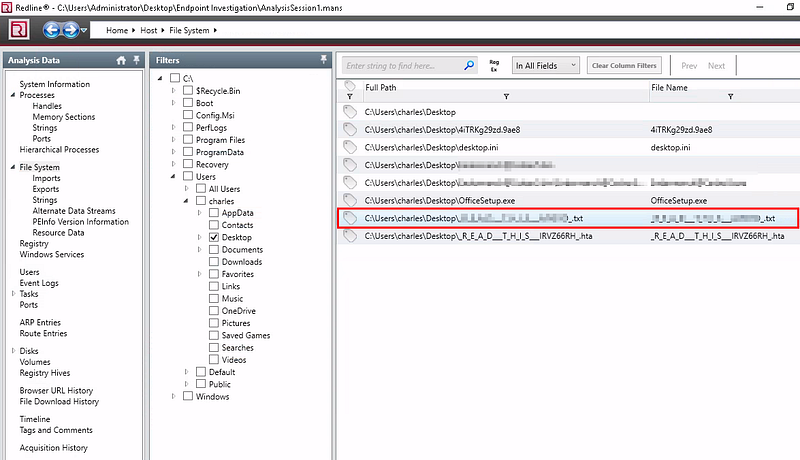The image size is (800, 460).
Task: Open the In All Fields dropdown
Action: click(x=545, y=65)
